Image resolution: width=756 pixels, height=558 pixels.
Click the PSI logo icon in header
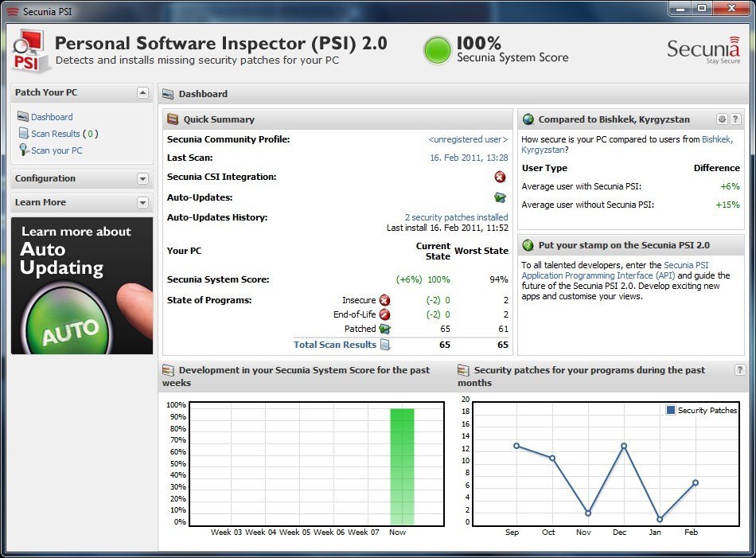point(29,49)
